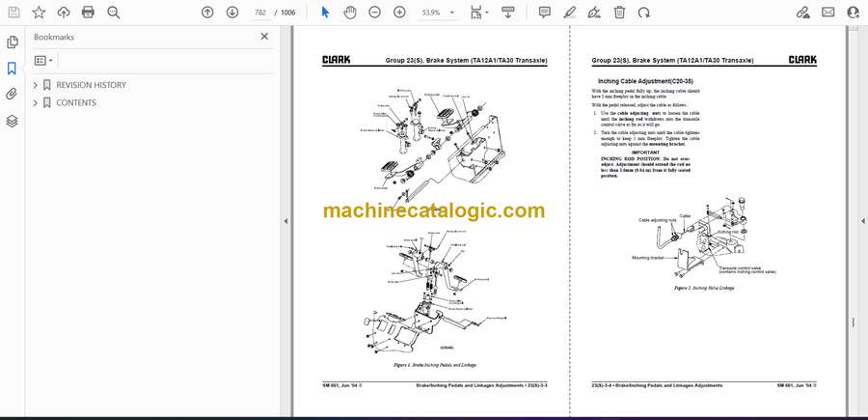Click the 1006 total pages label
The height and width of the screenshot is (420, 868).
point(287,13)
